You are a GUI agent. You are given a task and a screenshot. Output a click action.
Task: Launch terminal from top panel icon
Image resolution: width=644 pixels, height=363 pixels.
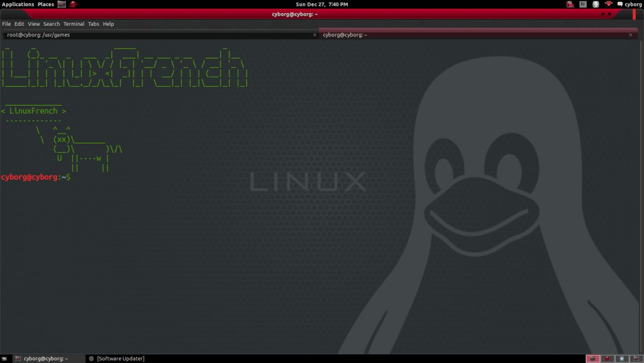62,4
